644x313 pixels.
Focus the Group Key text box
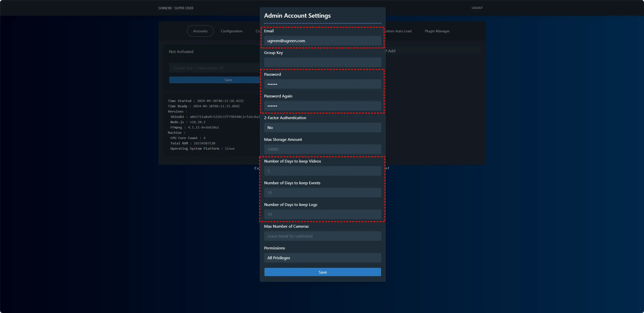322,62
